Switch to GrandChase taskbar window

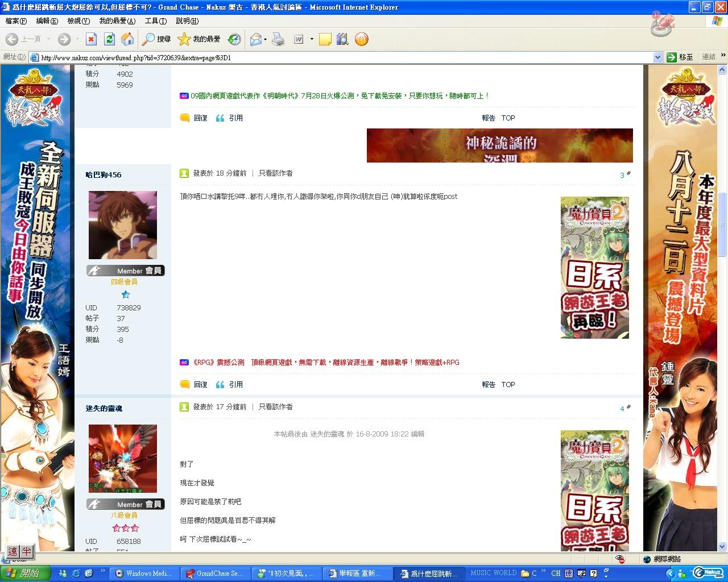(216, 573)
